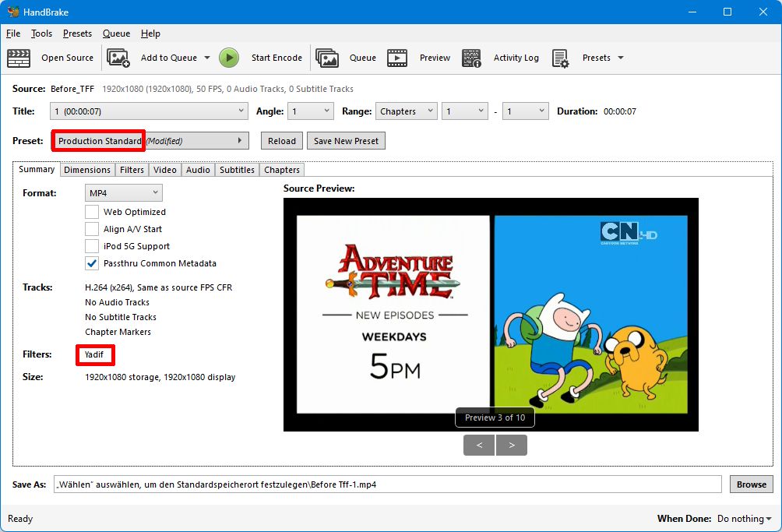Open the When Done Do nothing dropdown

pos(744,519)
